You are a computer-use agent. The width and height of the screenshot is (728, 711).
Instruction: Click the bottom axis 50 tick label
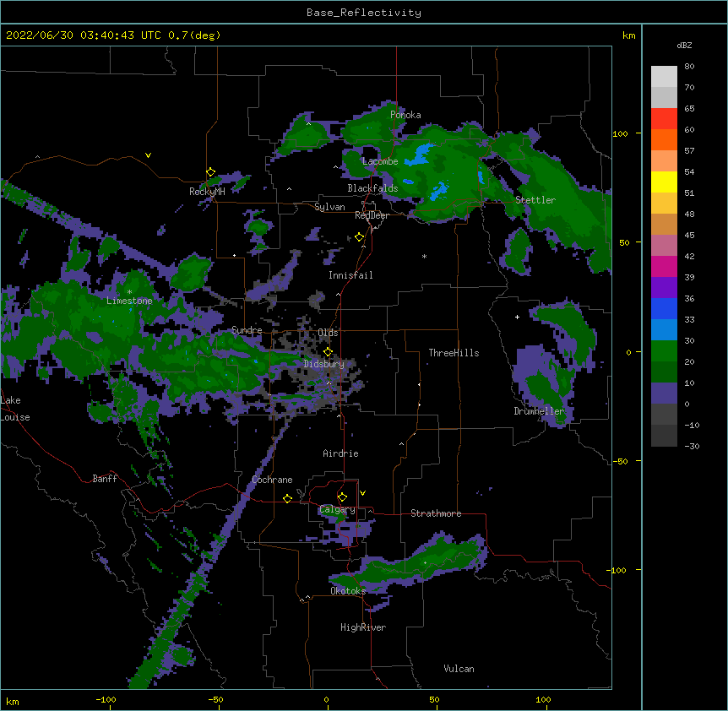tap(434, 699)
